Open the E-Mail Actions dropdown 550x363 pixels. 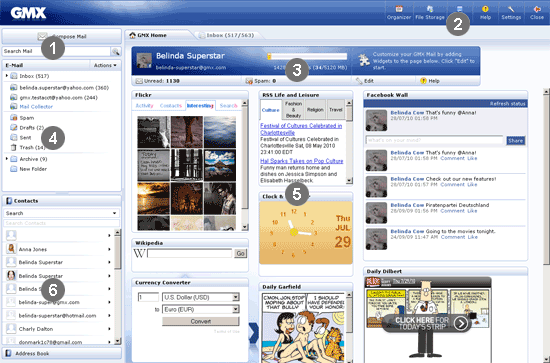tap(105, 65)
